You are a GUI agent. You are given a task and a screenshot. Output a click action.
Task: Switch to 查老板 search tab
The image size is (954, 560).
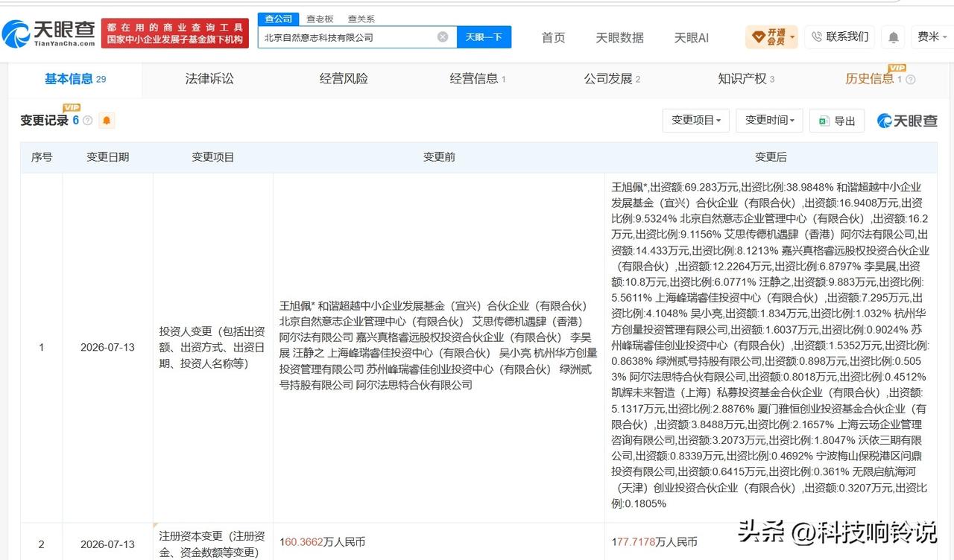click(x=320, y=19)
